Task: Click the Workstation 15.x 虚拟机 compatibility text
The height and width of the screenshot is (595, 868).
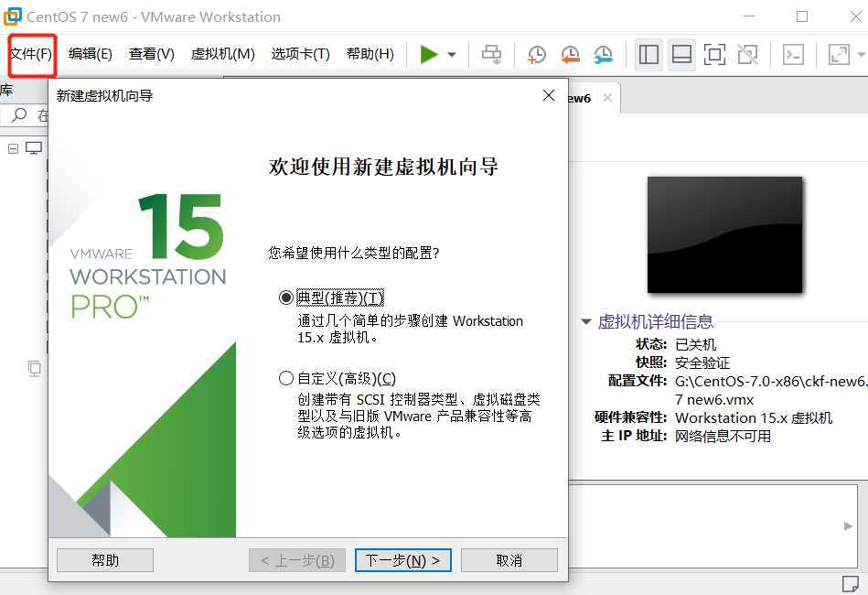Action: pyautogui.click(x=754, y=417)
